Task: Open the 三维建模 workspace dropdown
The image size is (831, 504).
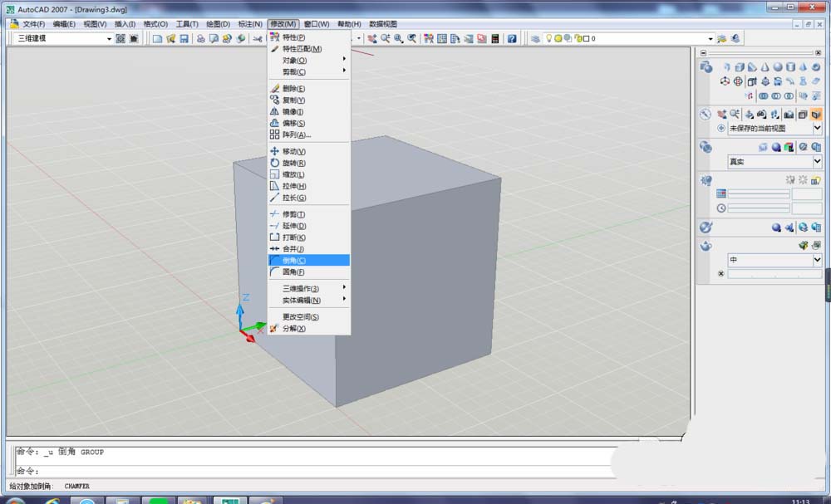Action: (x=109, y=39)
